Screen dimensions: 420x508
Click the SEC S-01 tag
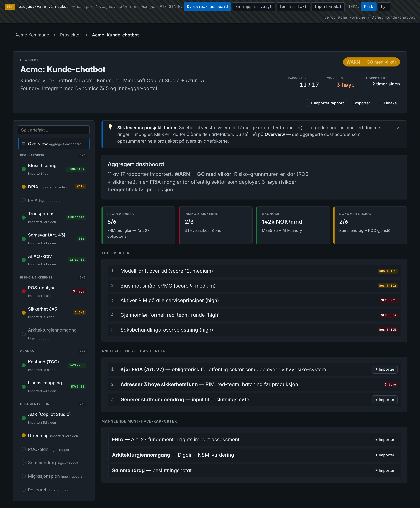(x=388, y=300)
